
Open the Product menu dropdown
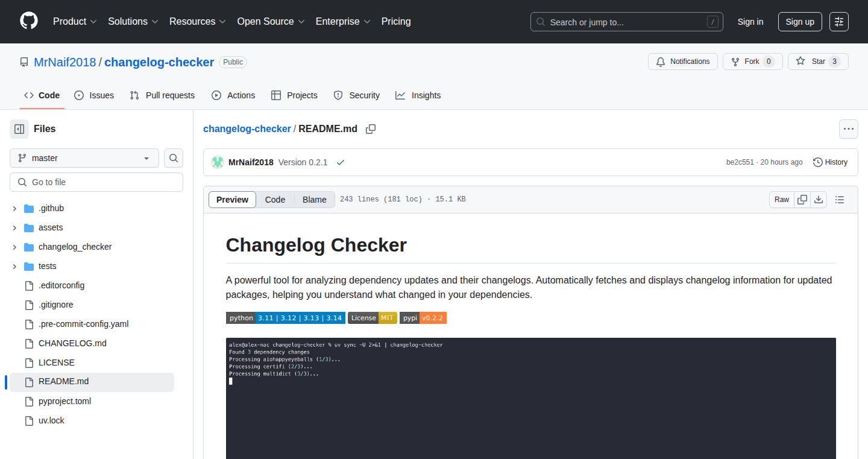pos(75,22)
